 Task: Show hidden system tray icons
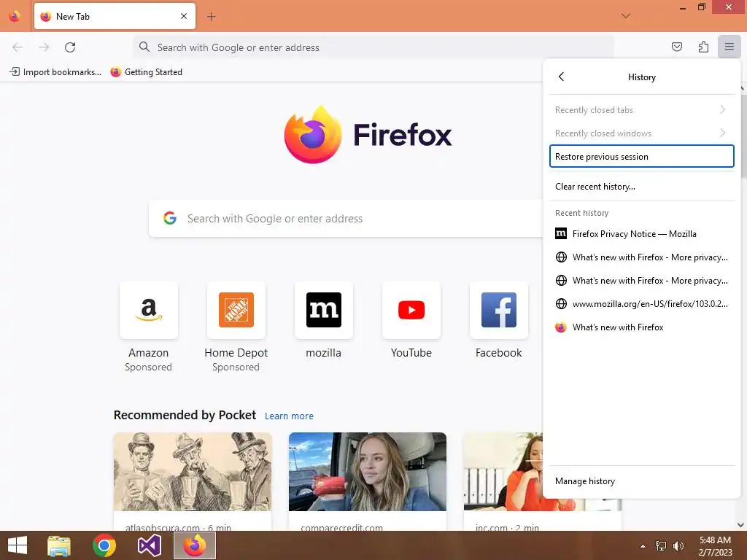click(x=643, y=546)
